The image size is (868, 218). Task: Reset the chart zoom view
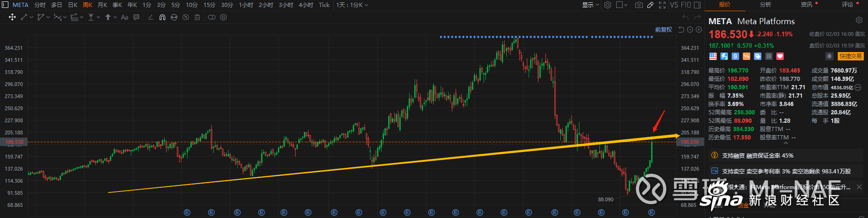pyautogui.click(x=681, y=30)
